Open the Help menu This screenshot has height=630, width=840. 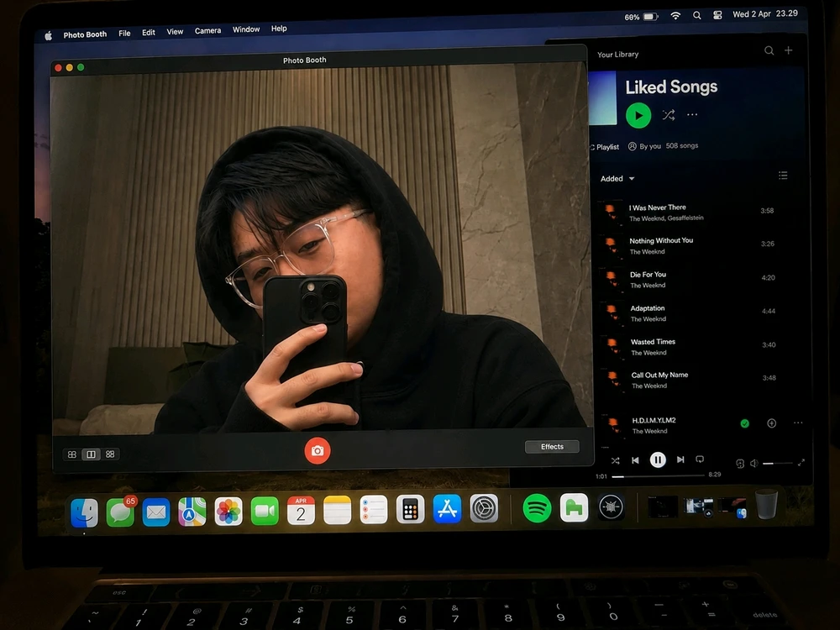point(279,29)
